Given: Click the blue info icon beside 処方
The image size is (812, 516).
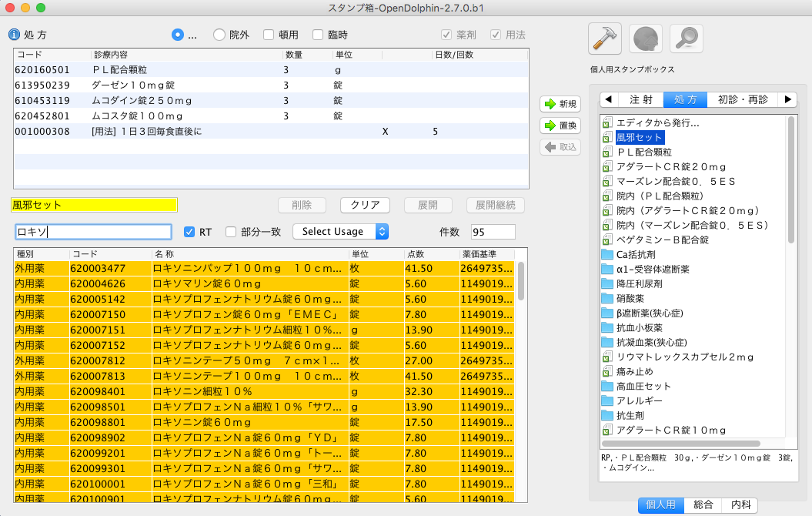Looking at the screenshot, I should tap(14, 35).
